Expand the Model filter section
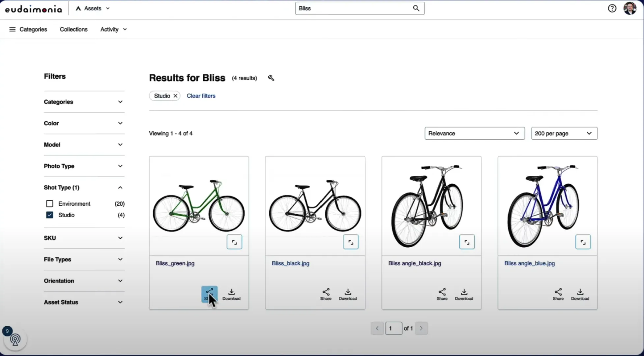 click(x=84, y=145)
